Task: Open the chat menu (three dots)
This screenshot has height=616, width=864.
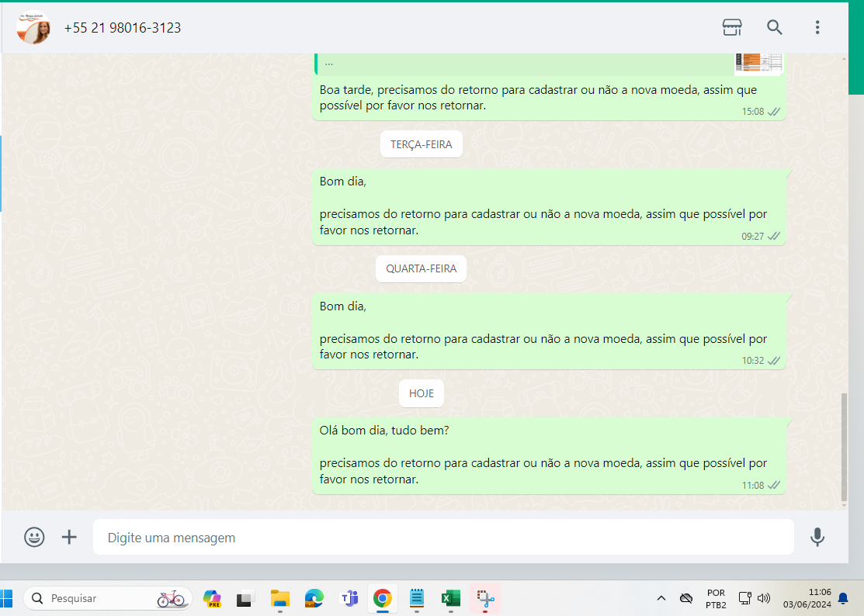Action: click(x=817, y=27)
